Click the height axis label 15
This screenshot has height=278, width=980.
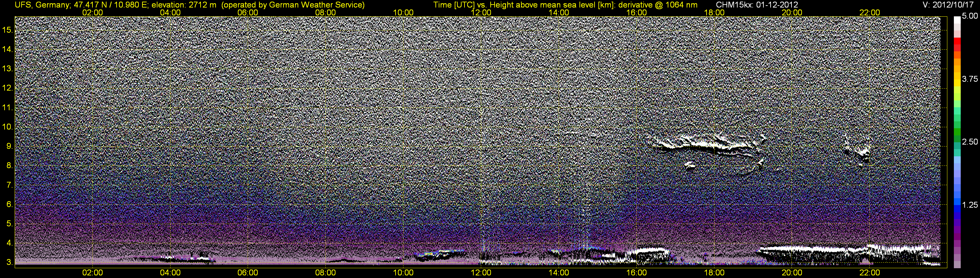click(x=7, y=30)
